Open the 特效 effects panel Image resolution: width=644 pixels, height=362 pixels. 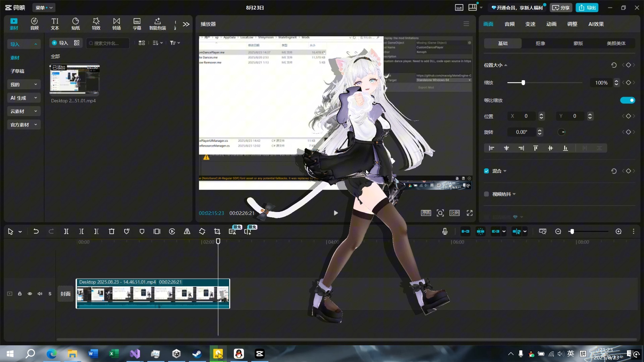click(96, 24)
